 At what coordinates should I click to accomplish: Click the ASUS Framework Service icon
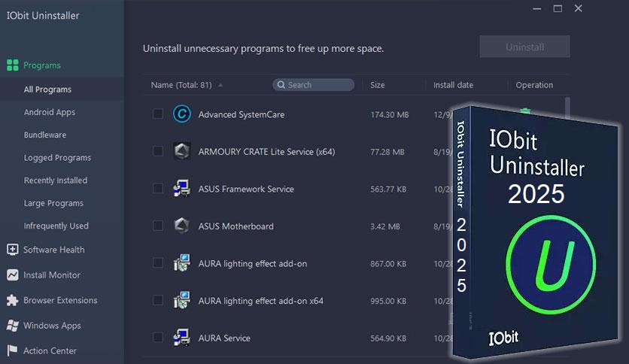pos(182,189)
